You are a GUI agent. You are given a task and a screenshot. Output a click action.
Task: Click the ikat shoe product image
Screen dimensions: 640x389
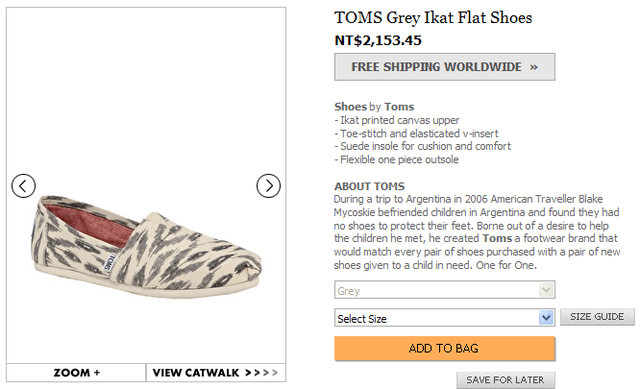tap(146, 245)
